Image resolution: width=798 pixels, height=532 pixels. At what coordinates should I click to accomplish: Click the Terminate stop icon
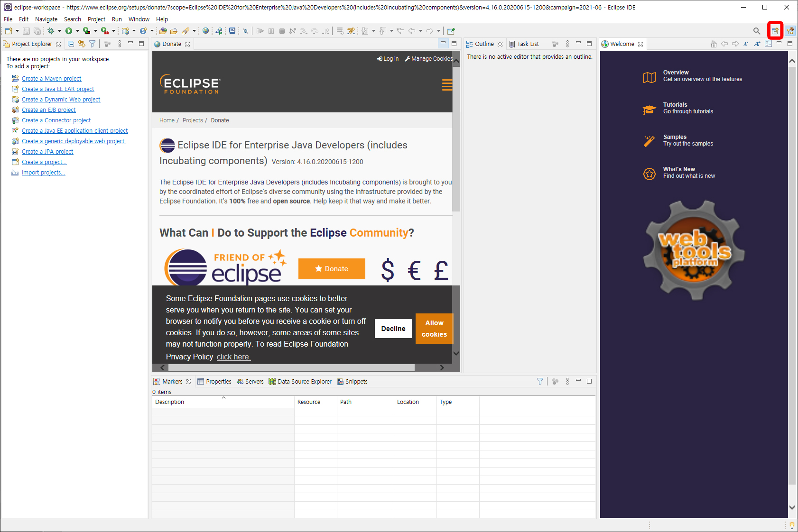[x=282, y=31]
